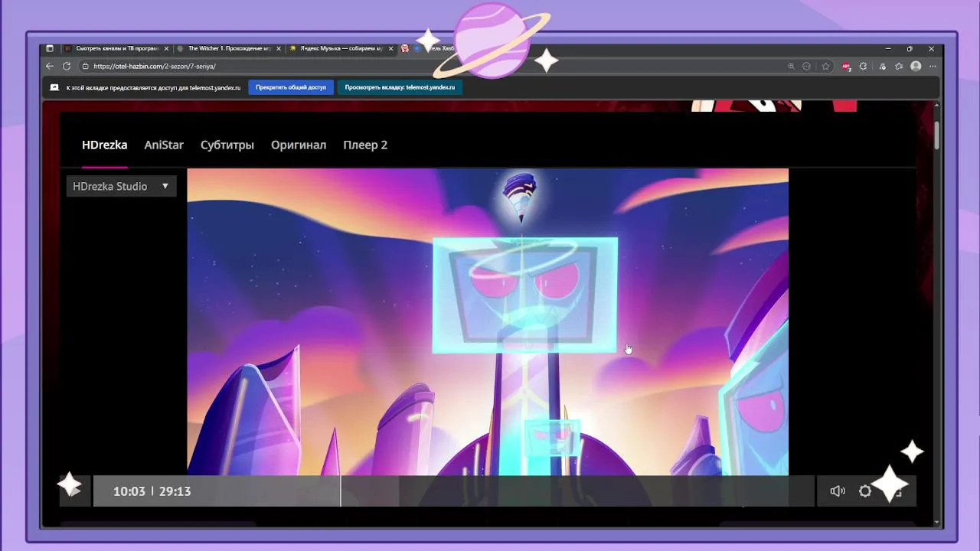This screenshot has width=980, height=551.
Task: Open the tab actions menu icon
Action: click(50, 48)
